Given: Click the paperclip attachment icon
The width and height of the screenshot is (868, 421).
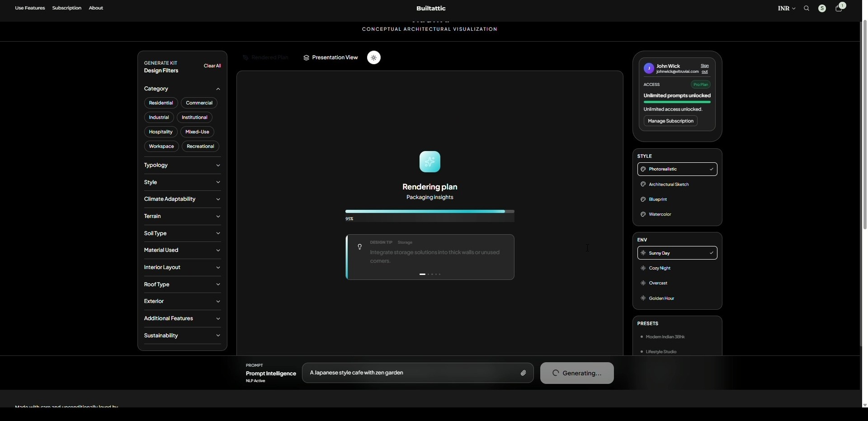Looking at the screenshot, I should click(523, 373).
